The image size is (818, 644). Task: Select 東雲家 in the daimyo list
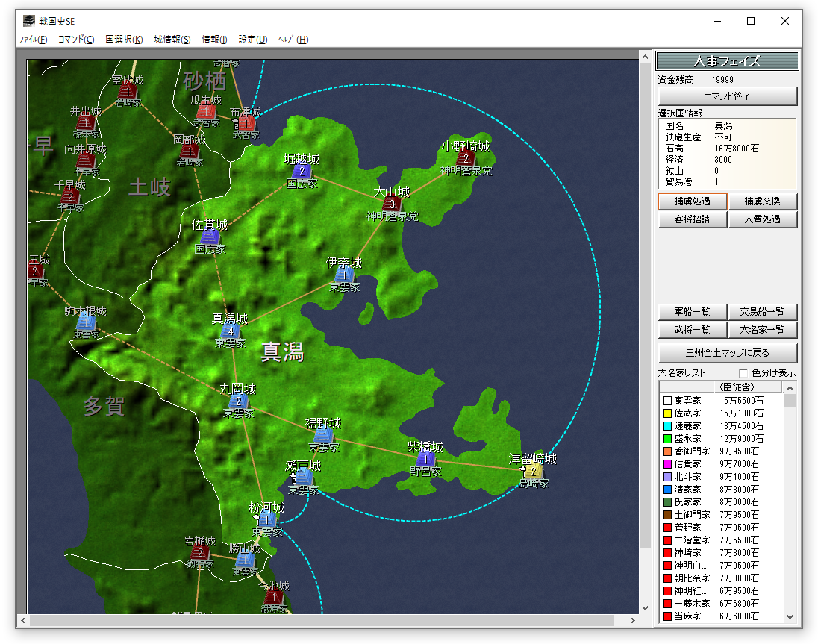687,401
